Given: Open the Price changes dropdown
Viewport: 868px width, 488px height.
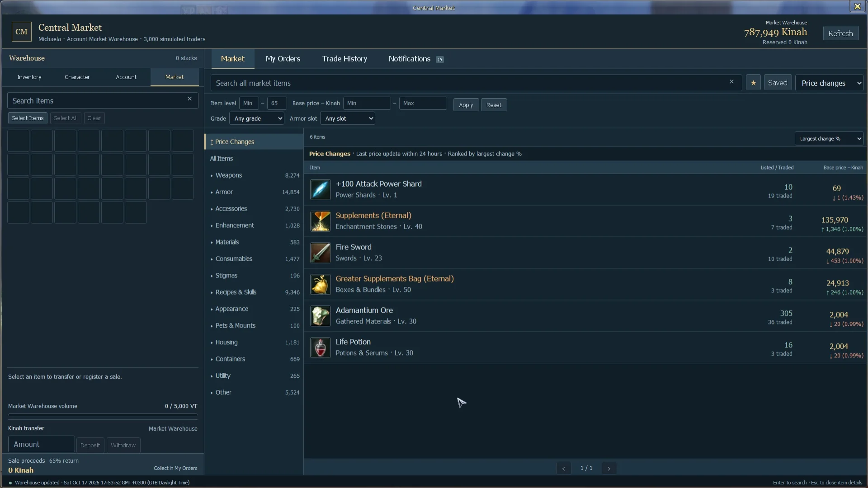Looking at the screenshot, I should 829,83.
